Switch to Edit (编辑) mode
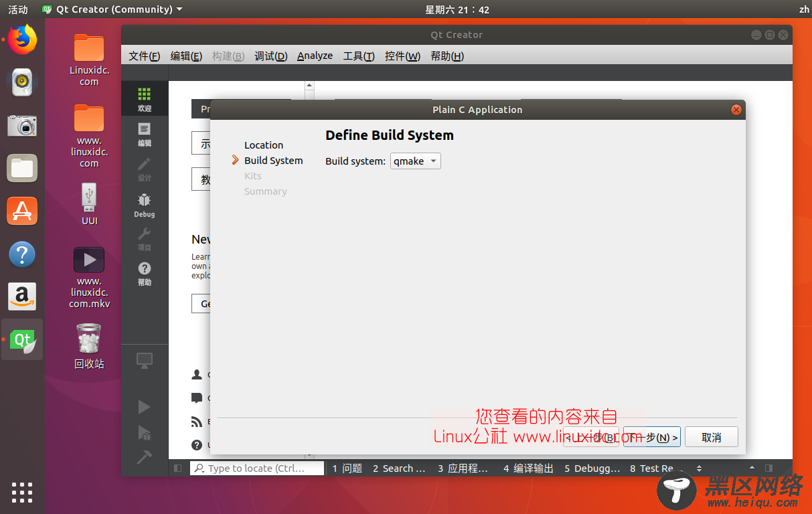The image size is (812, 514). [144, 134]
